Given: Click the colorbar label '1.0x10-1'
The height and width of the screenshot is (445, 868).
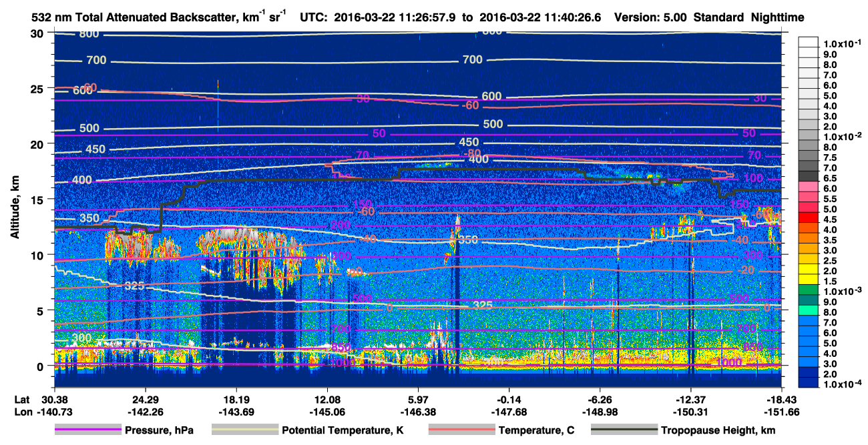Looking at the screenshot, I should point(843,43).
